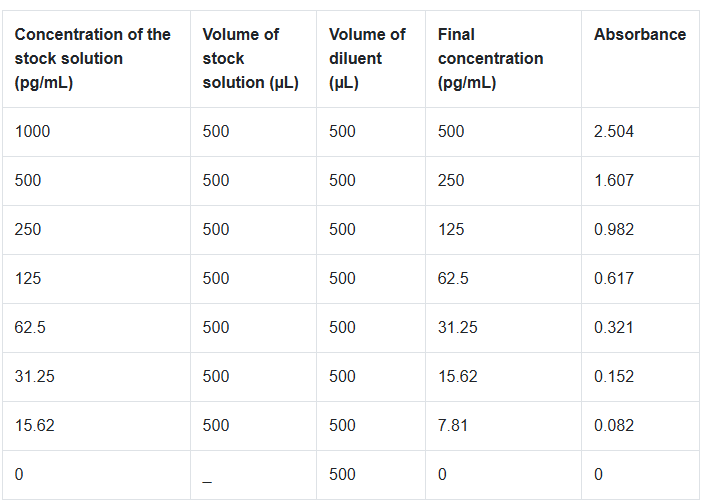
Task: Click the Volume of diluent header
Action: pos(367,58)
